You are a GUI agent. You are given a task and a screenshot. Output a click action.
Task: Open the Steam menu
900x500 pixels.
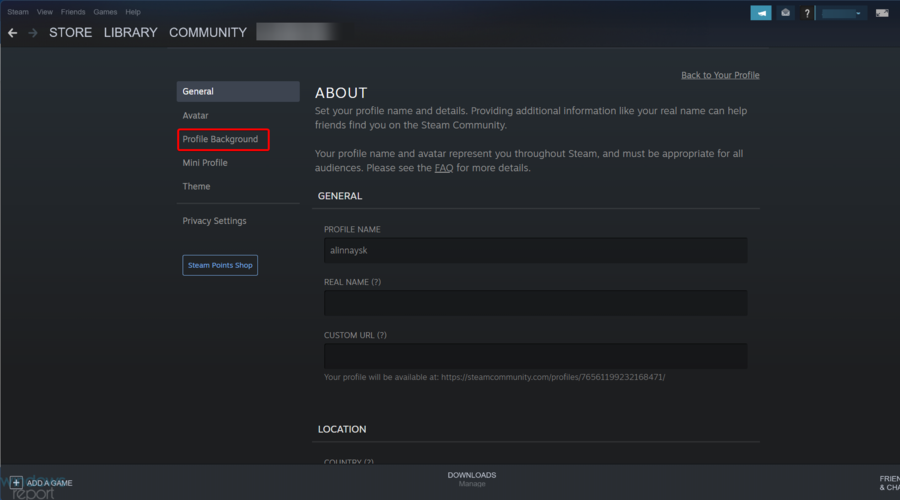(18, 12)
